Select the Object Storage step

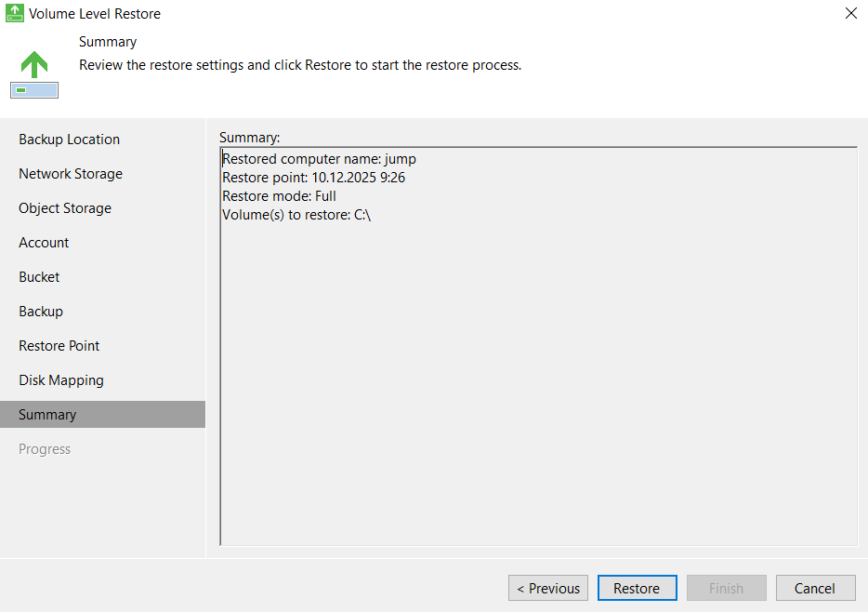coord(65,208)
